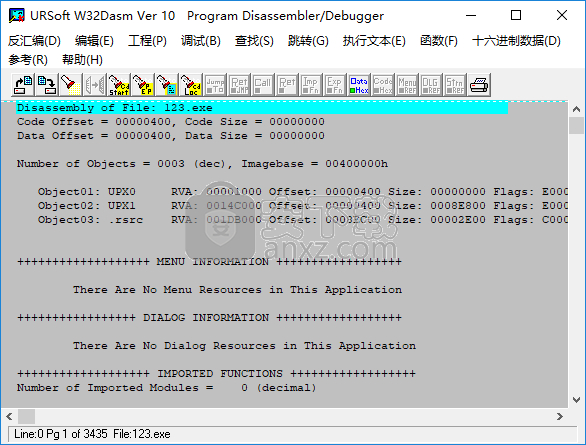The height and width of the screenshot is (445, 586).
Task: Click the 'Object01: UPX0' row
Action: pos(303,192)
